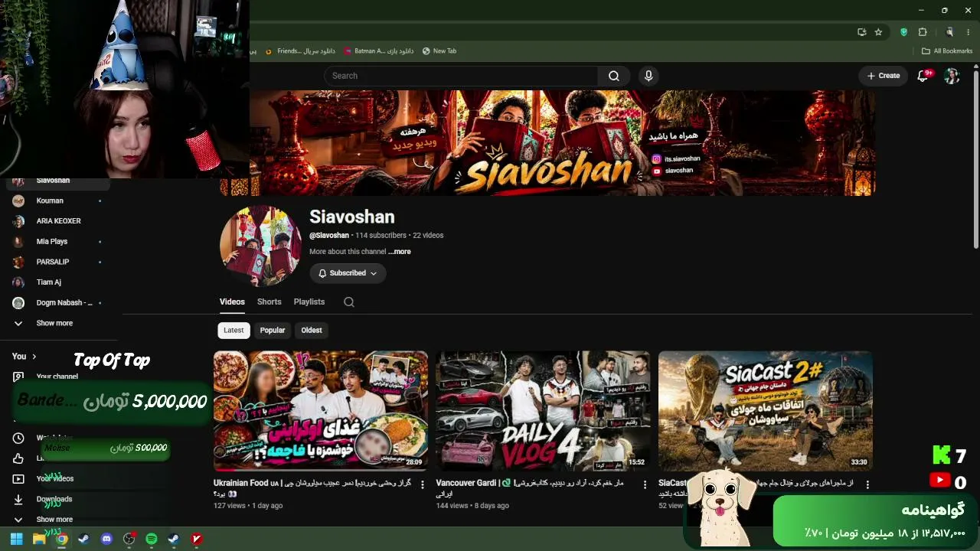Image resolution: width=980 pixels, height=551 pixels.
Task: Open ARIA KEOXER subscription channel
Action: [x=58, y=221]
